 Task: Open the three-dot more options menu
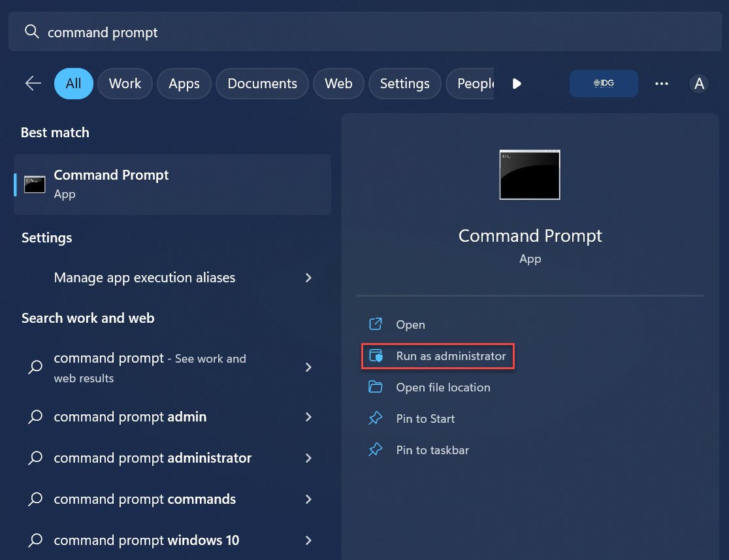(x=661, y=84)
